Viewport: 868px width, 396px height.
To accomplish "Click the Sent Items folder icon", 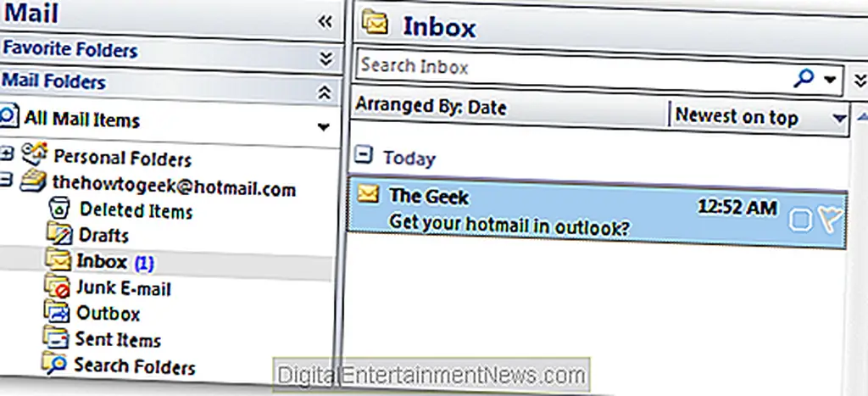I will pos(56,339).
